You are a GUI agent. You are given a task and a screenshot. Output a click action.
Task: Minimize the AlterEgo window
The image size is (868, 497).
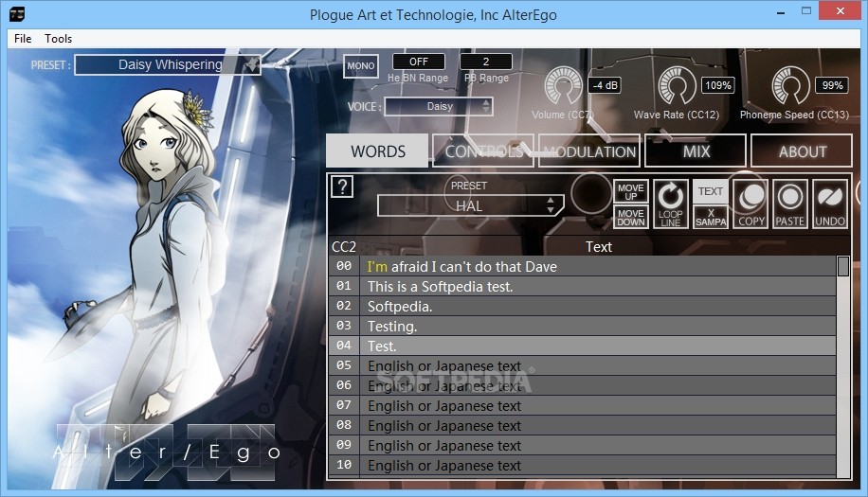tap(781, 11)
